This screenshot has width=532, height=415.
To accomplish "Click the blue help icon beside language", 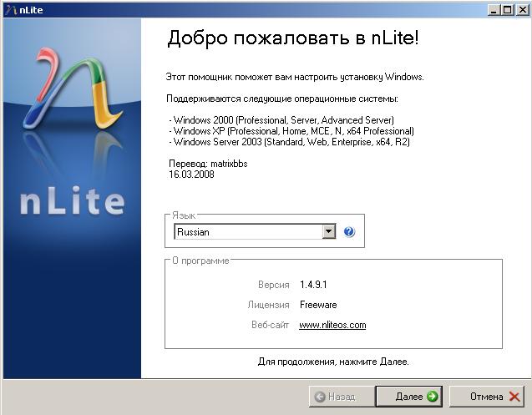I will pos(349,232).
